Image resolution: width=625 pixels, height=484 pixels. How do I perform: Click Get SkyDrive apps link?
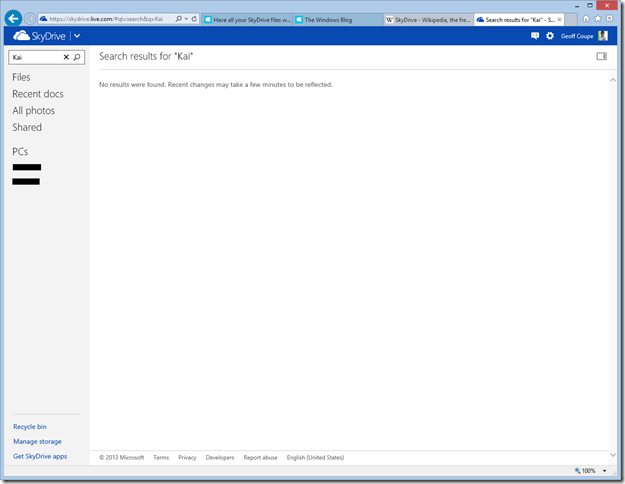click(40, 456)
